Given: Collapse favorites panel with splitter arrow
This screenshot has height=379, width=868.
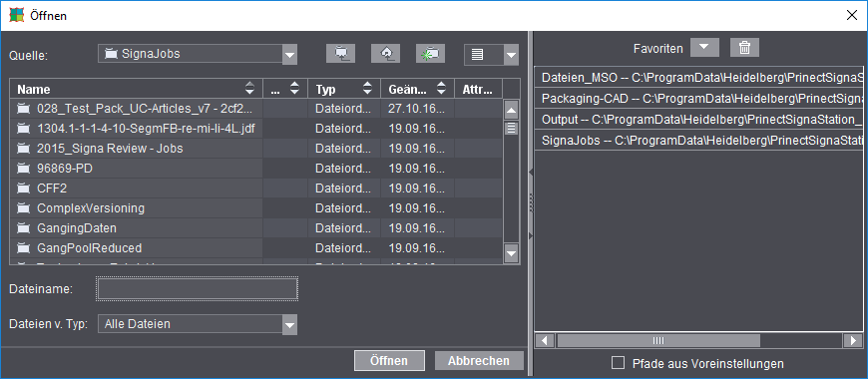Looking at the screenshot, I should click(x=531, y=236).
